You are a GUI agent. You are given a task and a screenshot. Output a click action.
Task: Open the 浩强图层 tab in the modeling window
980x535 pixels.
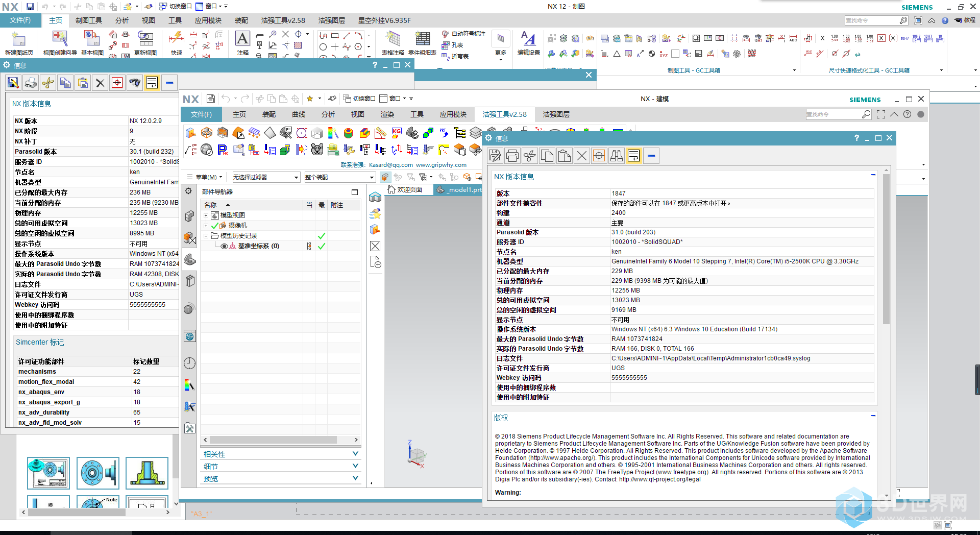(556, 114)
